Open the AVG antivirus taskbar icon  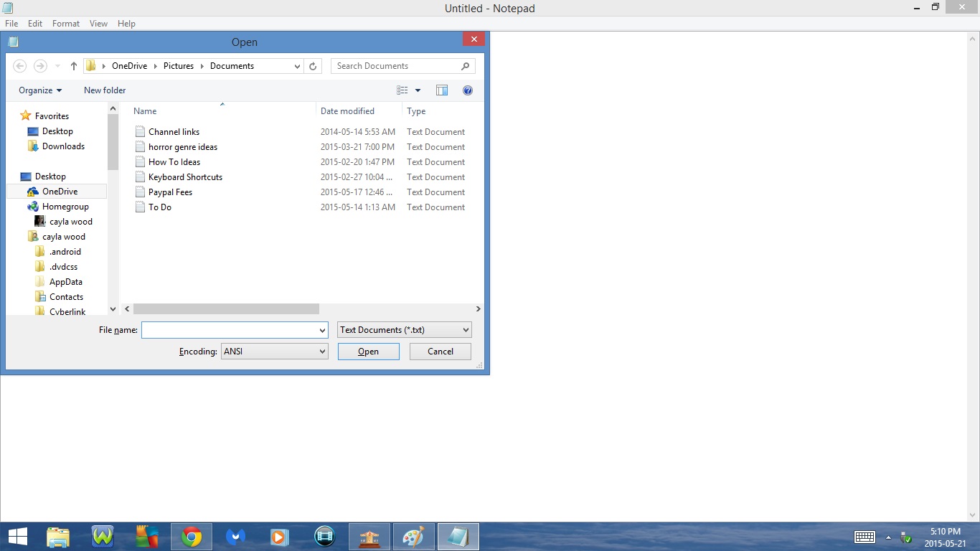147,537
